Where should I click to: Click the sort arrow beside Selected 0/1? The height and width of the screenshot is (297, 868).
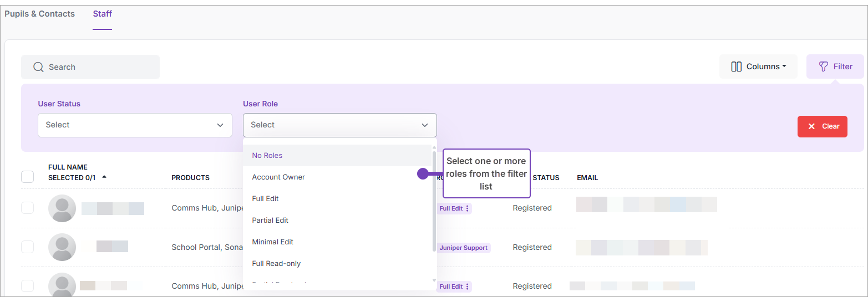[x=104, y=177]
